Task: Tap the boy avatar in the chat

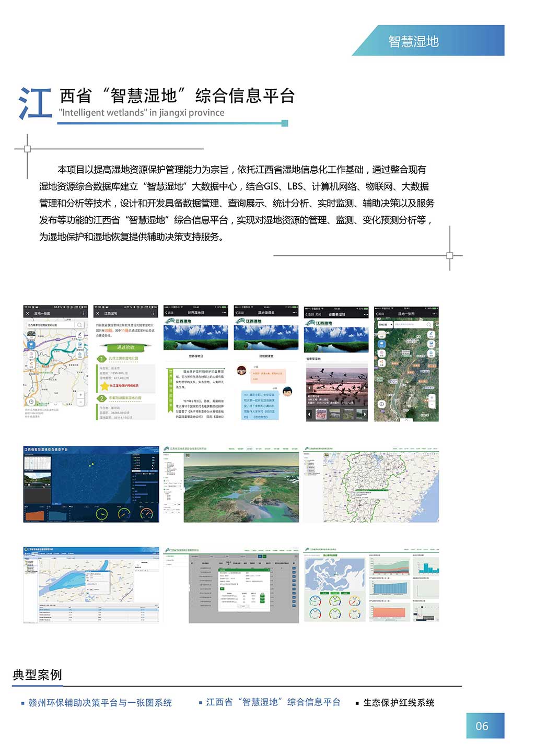Action: tap(287, 391)
